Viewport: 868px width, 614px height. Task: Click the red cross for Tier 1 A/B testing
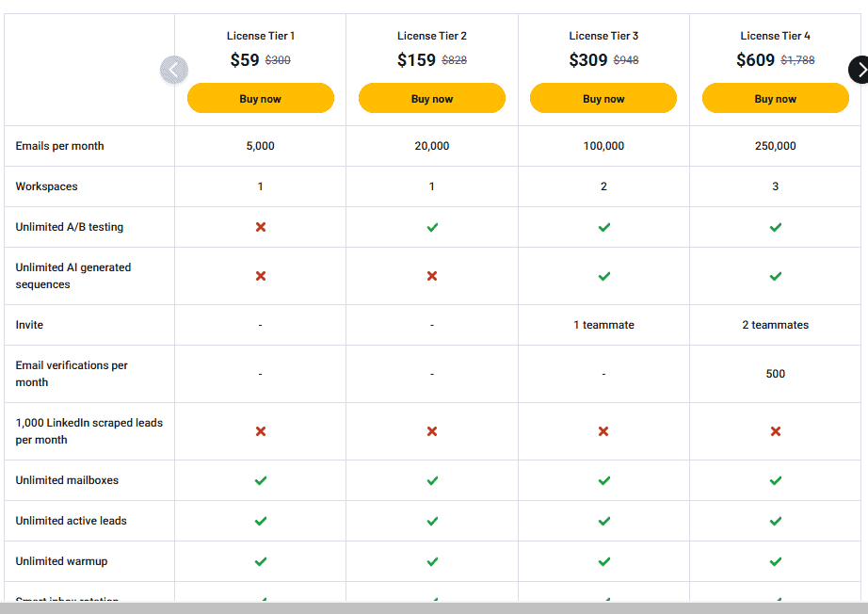point(260,227)
